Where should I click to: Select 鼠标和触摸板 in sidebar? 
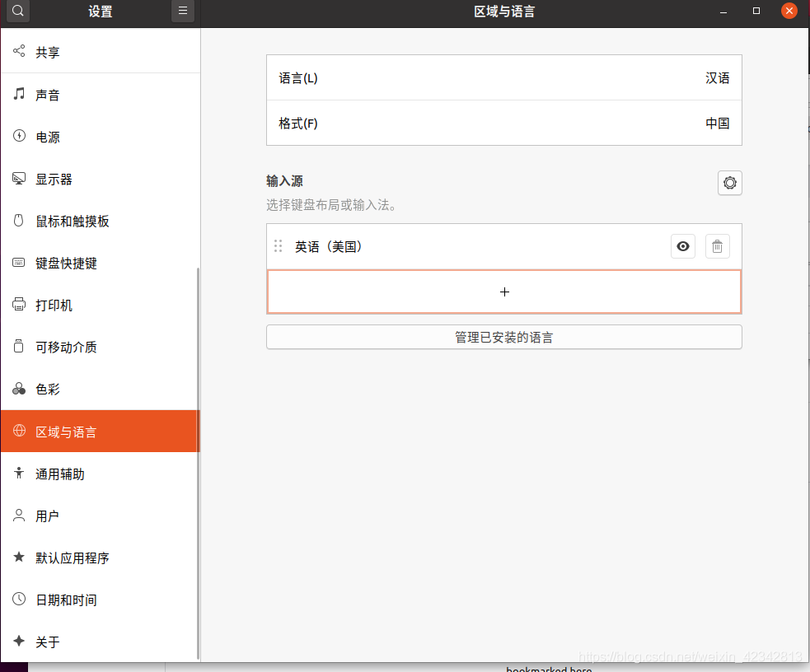[101, 221]
